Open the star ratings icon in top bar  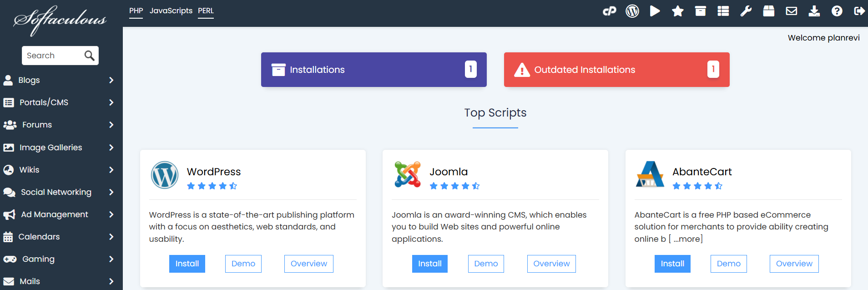click(x=678, y=11)
